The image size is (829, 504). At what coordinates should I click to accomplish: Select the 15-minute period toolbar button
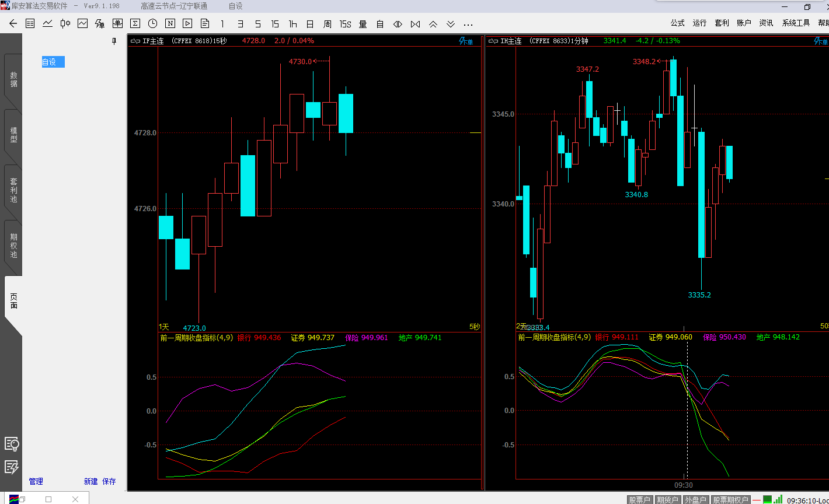(x=275, y=24)
